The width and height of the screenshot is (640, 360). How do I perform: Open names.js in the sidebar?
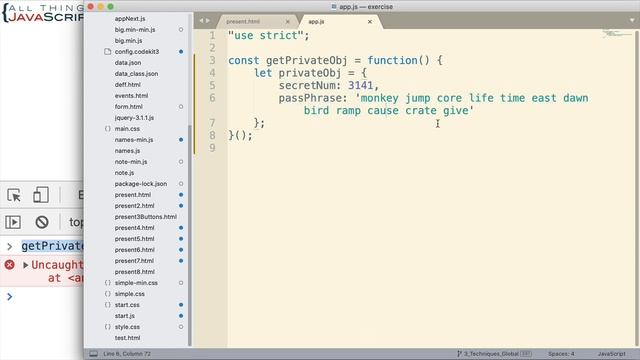pyautogui.click(x=127, y=151)
